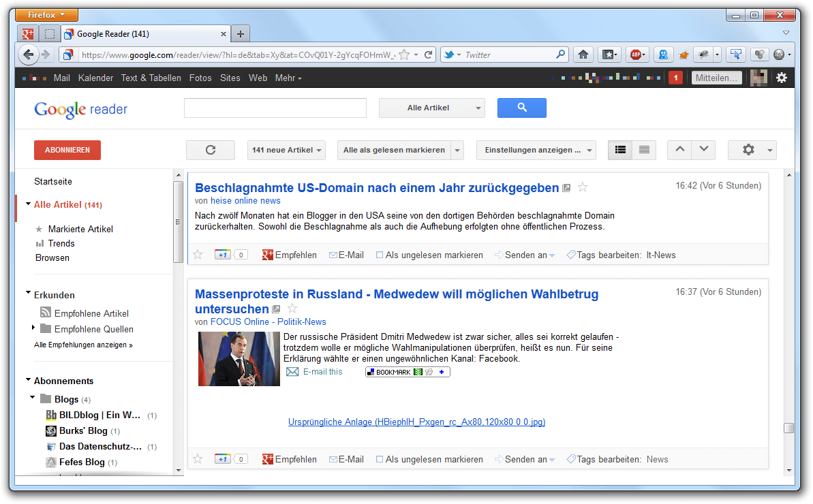The height and width of the screenshot is (504, 813).
Task: Open Mail in Google bar
Action: pyautogui.click(x=62, y=78)
